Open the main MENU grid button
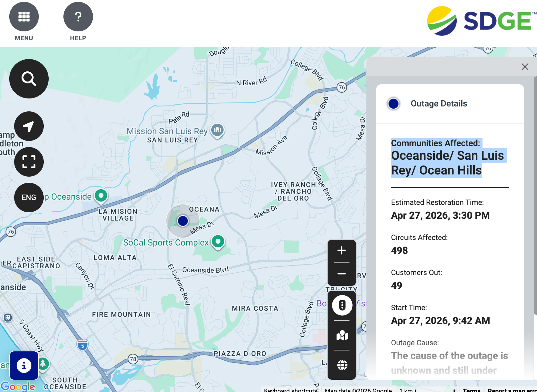The width and height of the screenshot is (537, 392). point(24,17)
